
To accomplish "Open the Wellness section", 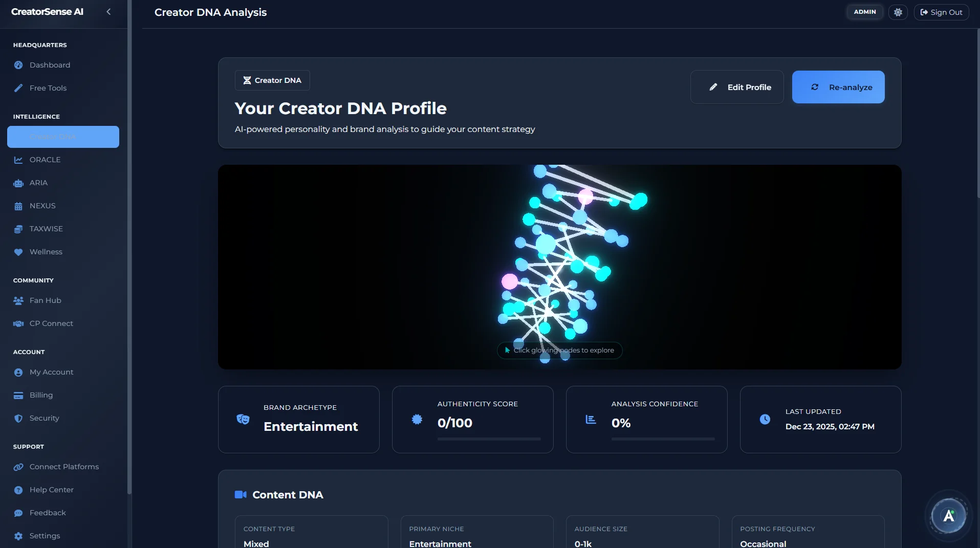I will click(x=46, y=252).
